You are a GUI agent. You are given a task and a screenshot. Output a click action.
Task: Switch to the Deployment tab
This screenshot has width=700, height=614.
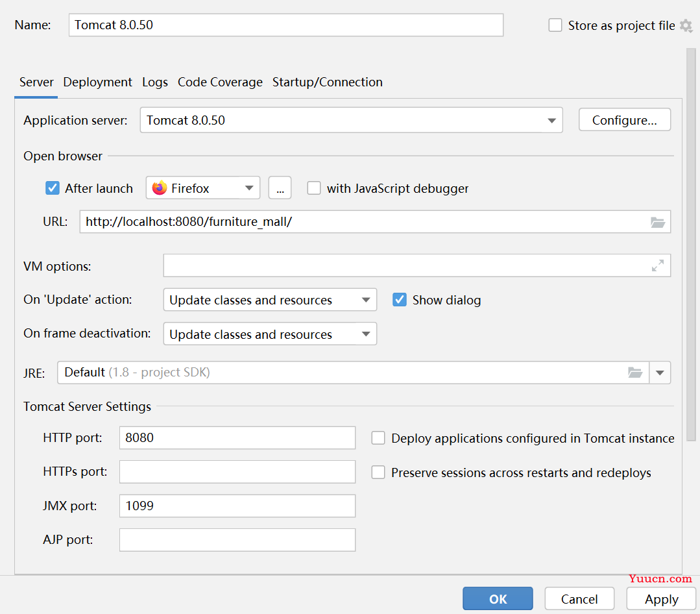coord(98,82)
